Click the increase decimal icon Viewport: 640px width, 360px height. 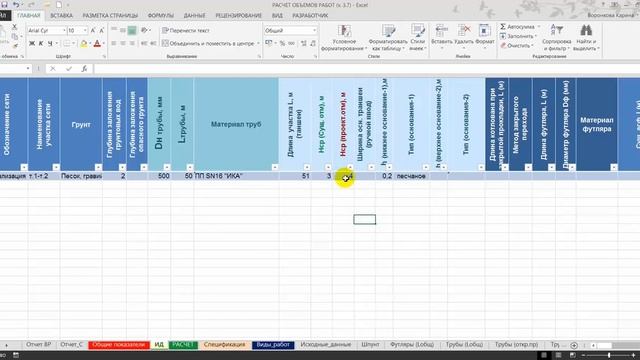(304, 43)
